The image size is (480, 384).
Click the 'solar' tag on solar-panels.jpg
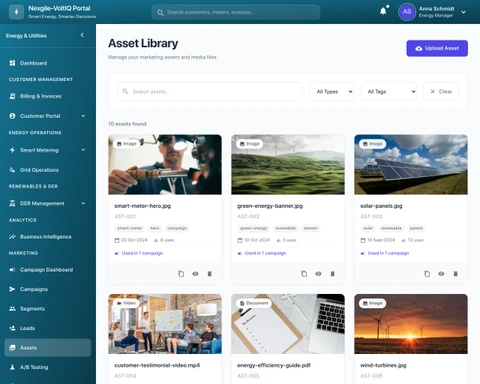[368, 228]
